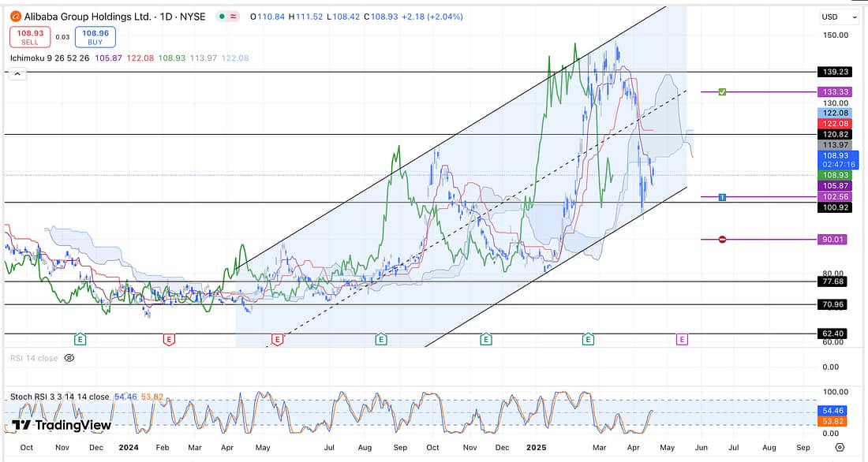868x462 pixels.
Task: Toggle the green take-profit checkbox at 133.33
Action: click(722, 92)
